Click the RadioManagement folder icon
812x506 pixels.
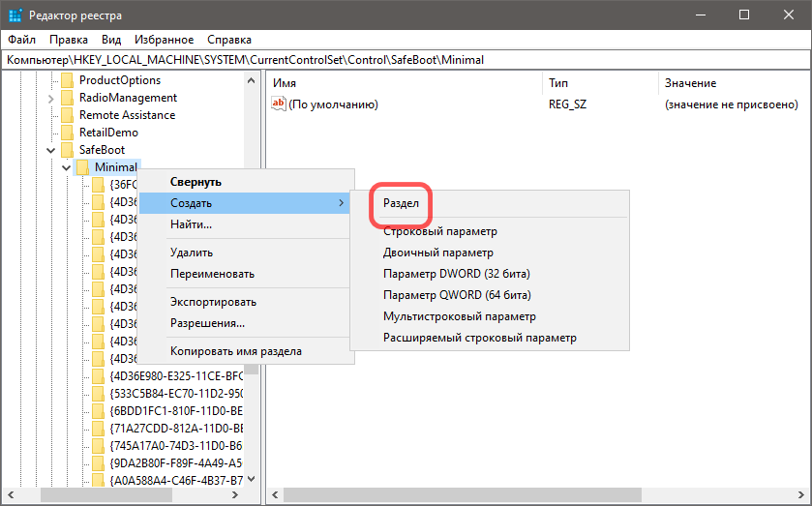pos(67,98)
